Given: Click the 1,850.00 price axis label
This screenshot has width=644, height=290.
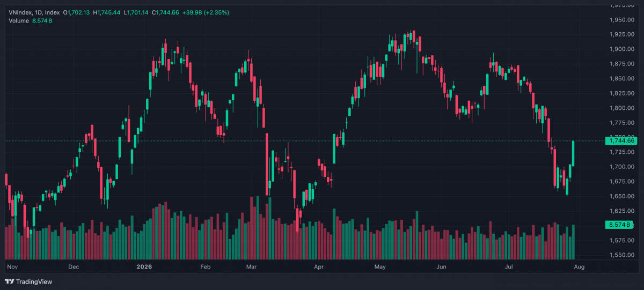Looking at the screenshot, I should click(623, 79).
